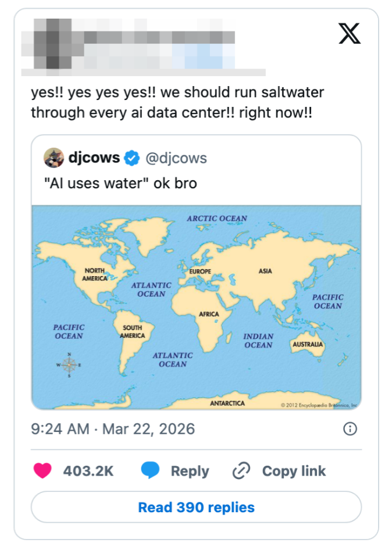
Task: Open the info circle icon
Action: tap(350, 430)
